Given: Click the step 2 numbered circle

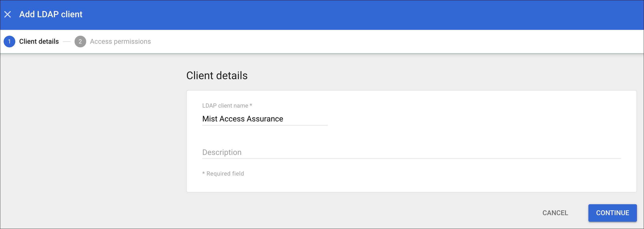Looking at the screenshot, I should [x=80, y=42].
